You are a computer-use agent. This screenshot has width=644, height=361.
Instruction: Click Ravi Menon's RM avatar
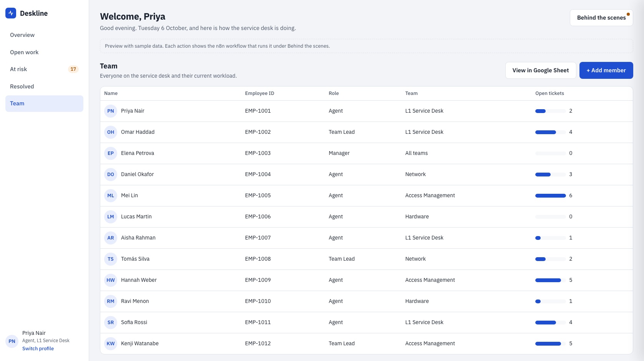(x=111, y=301)
